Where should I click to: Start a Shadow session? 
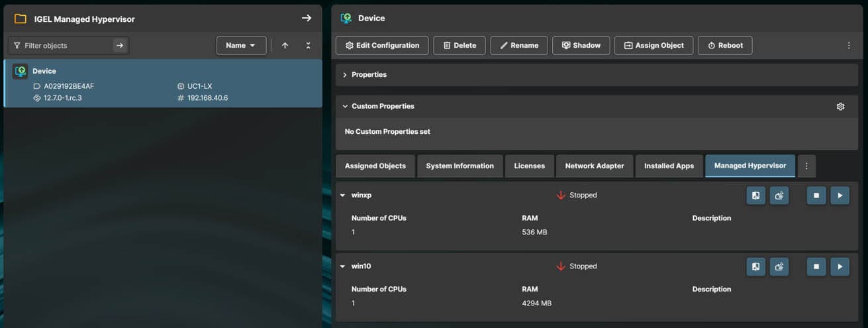(581, 46)
